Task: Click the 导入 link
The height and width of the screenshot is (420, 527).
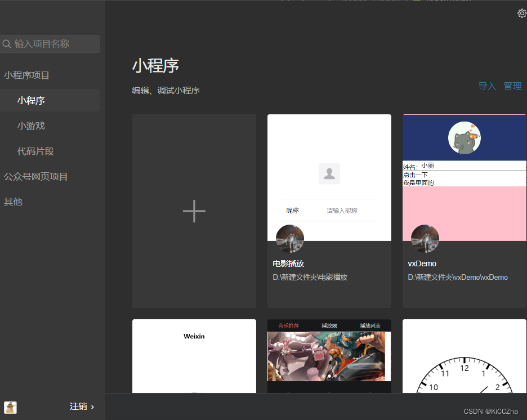Action: 487,86
